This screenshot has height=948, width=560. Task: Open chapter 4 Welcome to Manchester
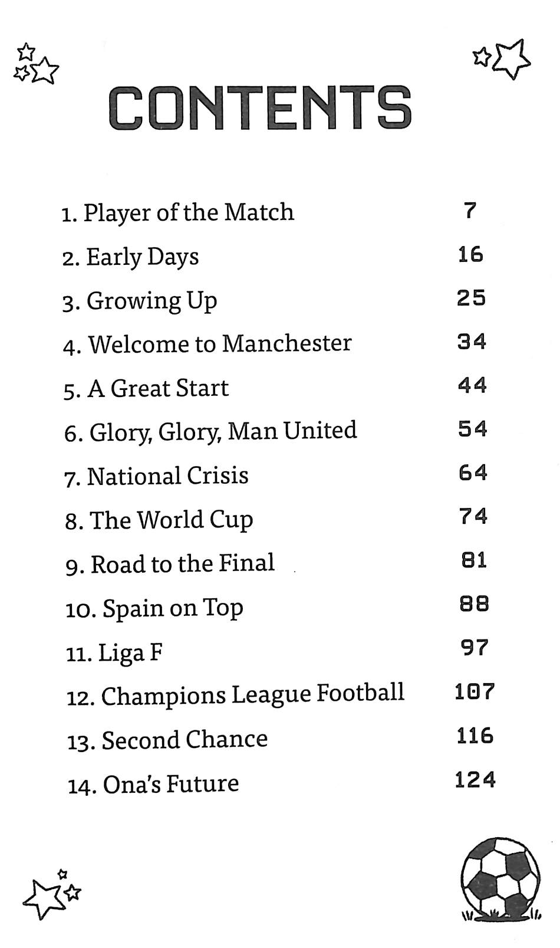pos(207,344)
